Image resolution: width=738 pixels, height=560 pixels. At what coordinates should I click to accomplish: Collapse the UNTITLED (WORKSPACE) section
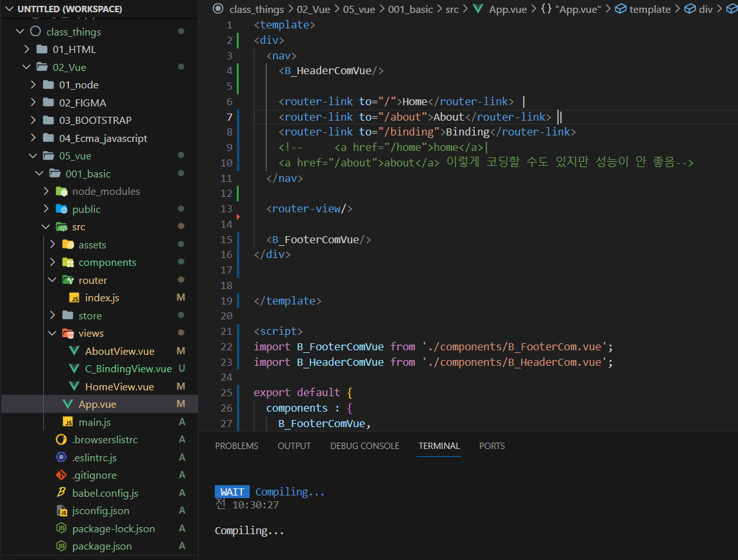[x=8, y=9]
